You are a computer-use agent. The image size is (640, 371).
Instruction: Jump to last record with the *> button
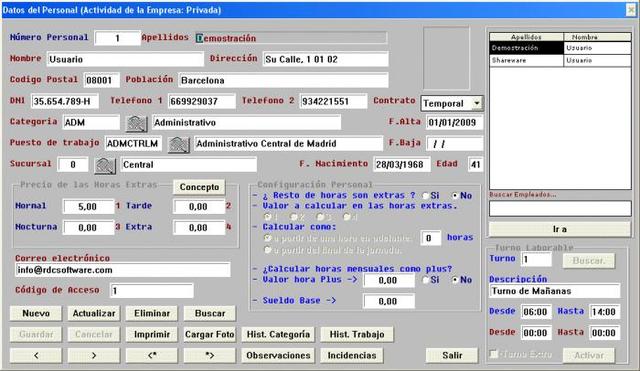coord(210,355)
